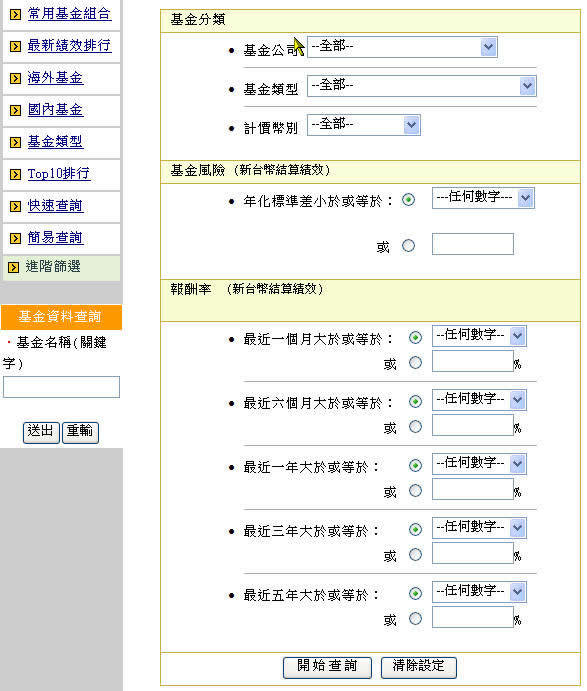Open 最近三年 任何數字 dropdown

tap(479, 528)
